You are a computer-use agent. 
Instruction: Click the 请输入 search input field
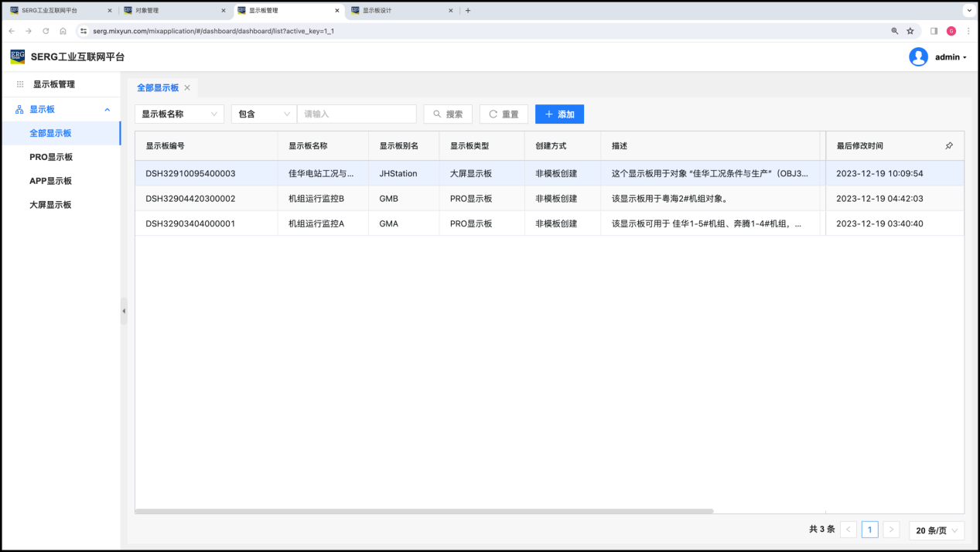click(x=357, y=114)
